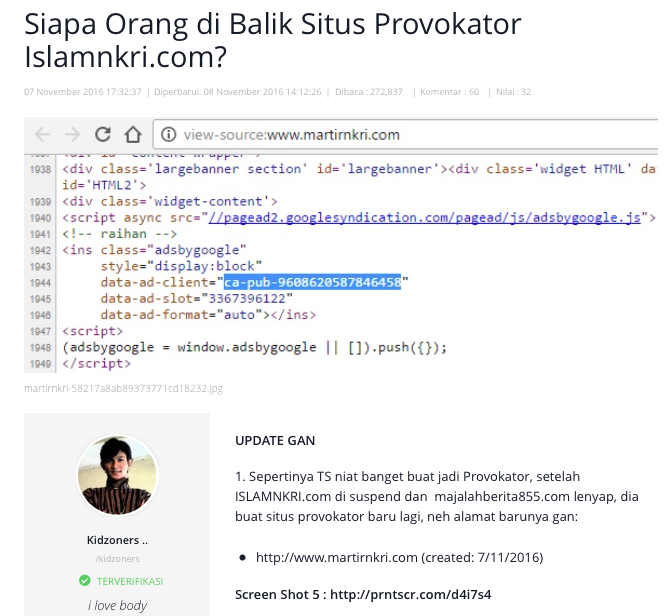The image size is (670, 616).
Task: Click the browser forward arrow icon
Action: pyautogui.click(x=73, y=135)
